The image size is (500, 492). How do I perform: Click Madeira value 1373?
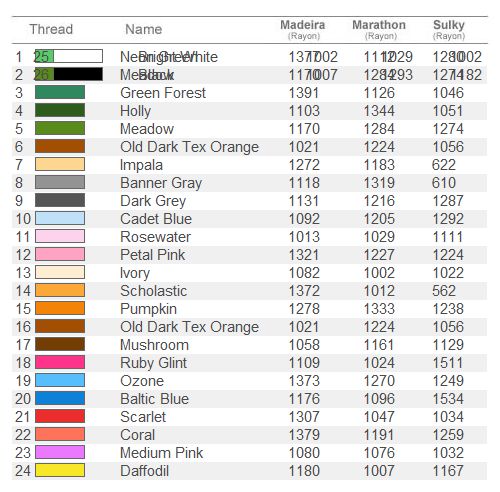(304, 381)
